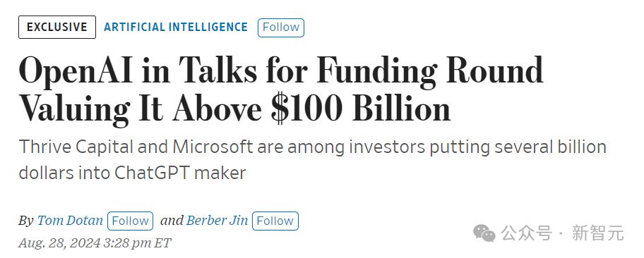Click the EXCLUSIVE badge label

click(57, 27)
